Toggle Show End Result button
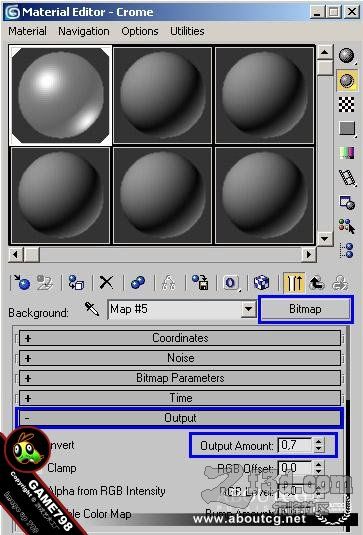This screenshot has height=535, width=363. point(294,283)
